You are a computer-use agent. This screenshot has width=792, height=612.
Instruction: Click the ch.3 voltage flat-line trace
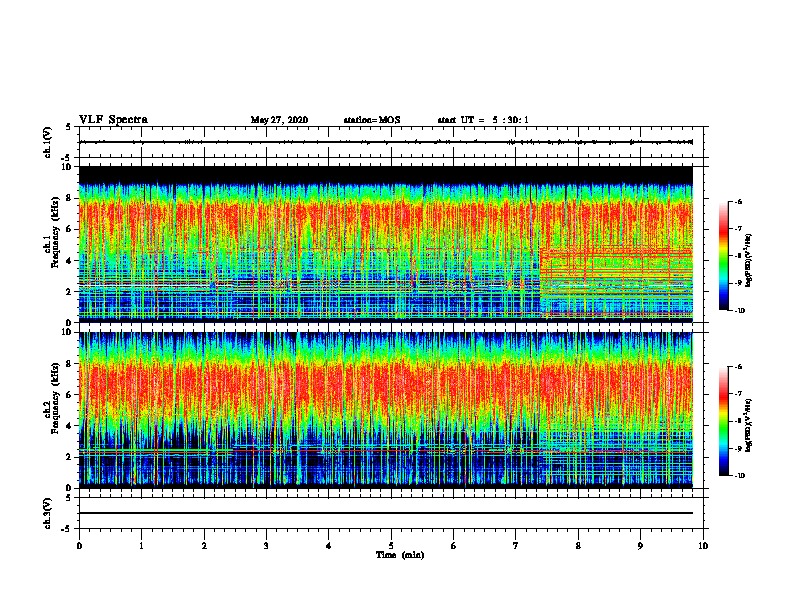[386, 513]
